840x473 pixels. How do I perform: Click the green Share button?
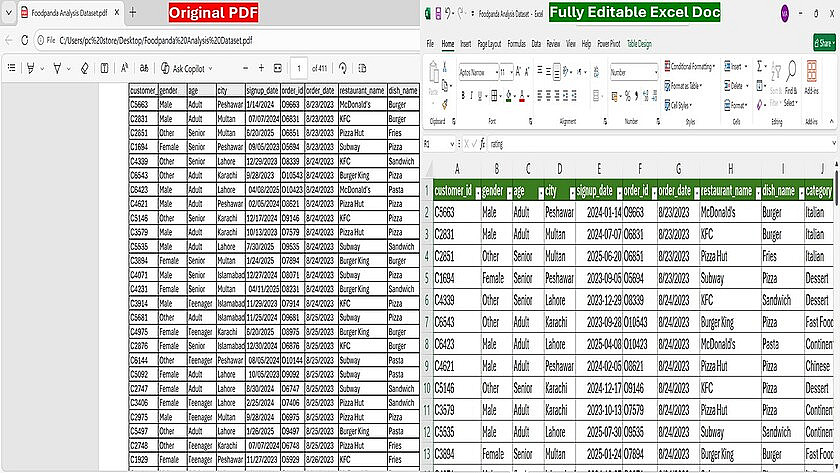coord(824,43)
